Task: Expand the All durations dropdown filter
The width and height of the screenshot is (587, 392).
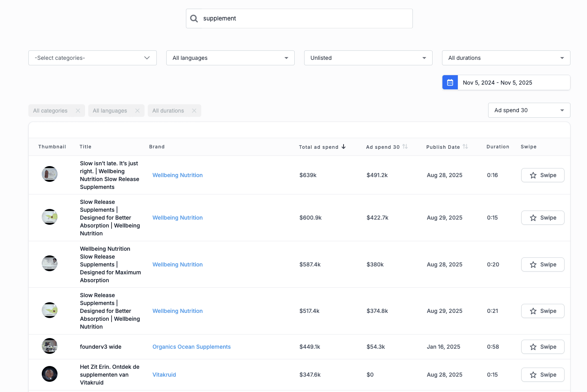Action: (x=506, y=58)
